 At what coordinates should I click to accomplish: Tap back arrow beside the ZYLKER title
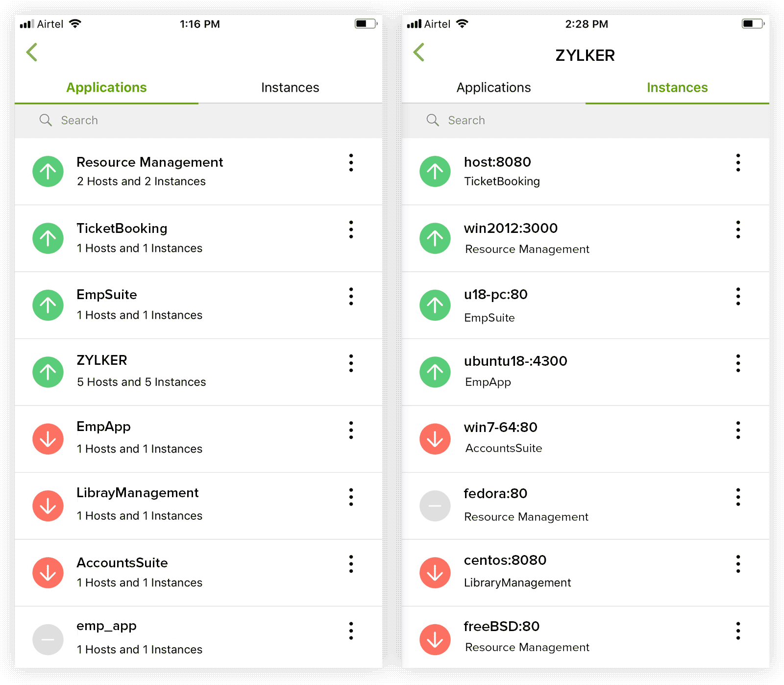419,52
